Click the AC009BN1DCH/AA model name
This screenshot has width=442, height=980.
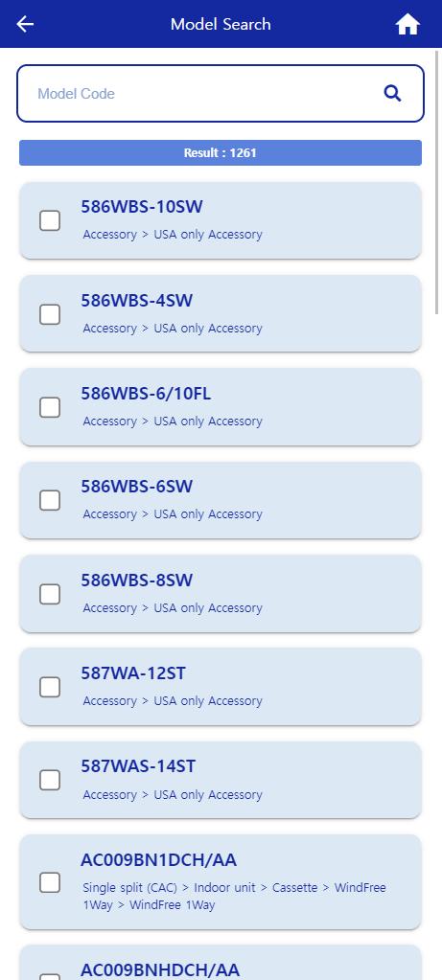[159, 860]
